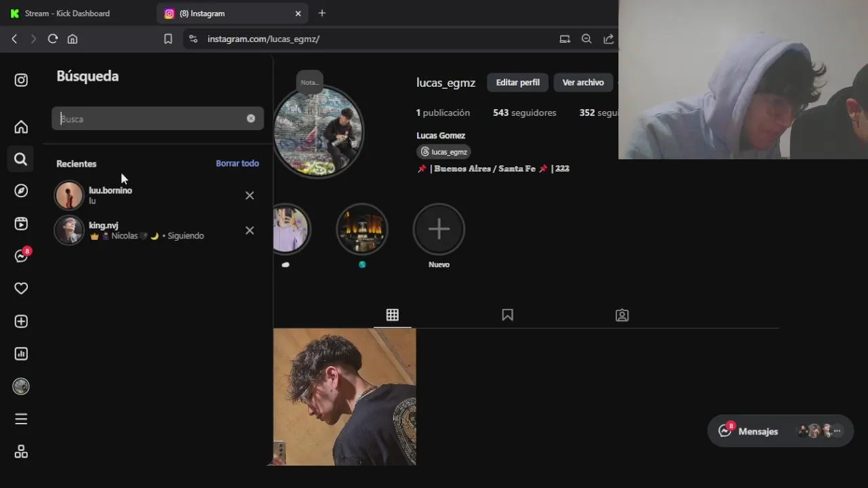Click the Create new post plus icon

click(21, 321)
